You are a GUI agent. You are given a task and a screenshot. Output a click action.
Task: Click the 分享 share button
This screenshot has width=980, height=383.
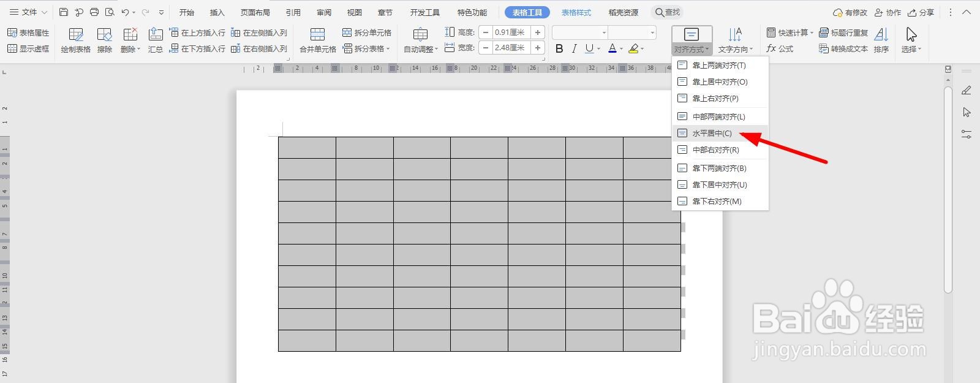tap(921, 12)
